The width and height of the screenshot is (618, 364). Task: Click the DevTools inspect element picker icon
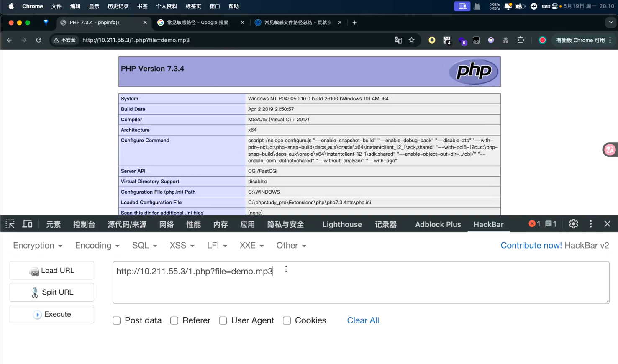pyautogui.click(x=10, y=224)
